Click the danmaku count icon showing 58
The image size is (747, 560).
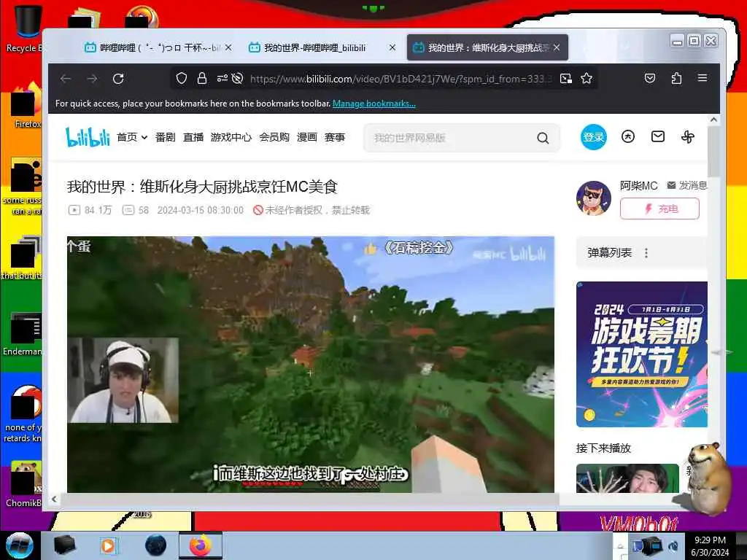click(128, 210)
